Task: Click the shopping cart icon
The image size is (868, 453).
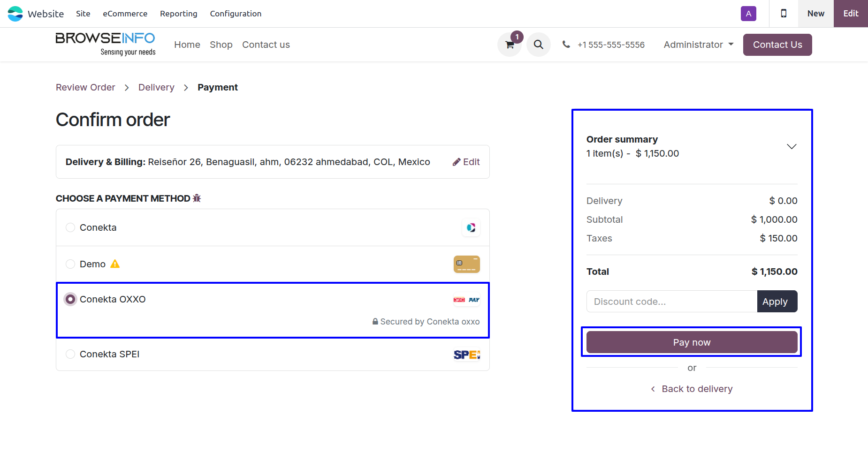Action: coord(510,45)
